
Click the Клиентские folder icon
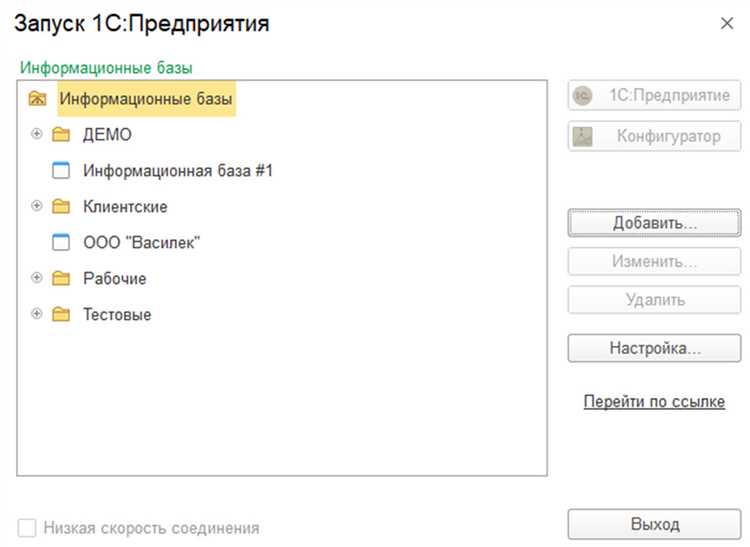click(61, 207)
